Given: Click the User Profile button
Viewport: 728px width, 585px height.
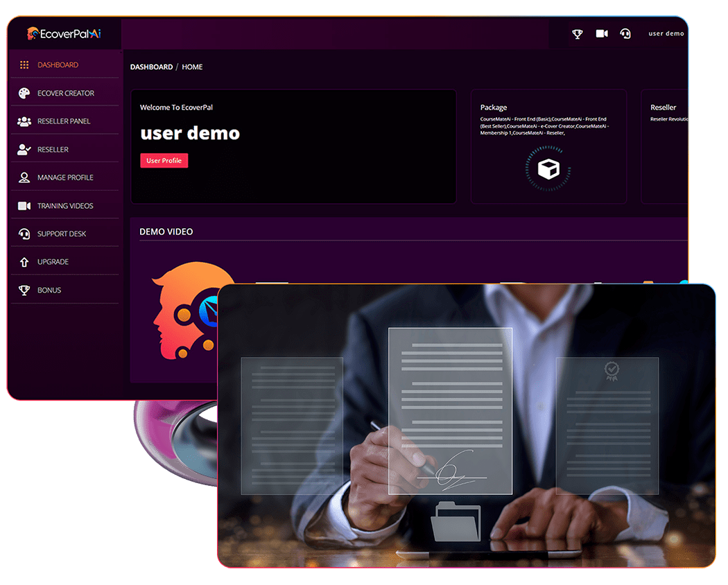Looking at the screenshot, I should [x=164, y=161].
